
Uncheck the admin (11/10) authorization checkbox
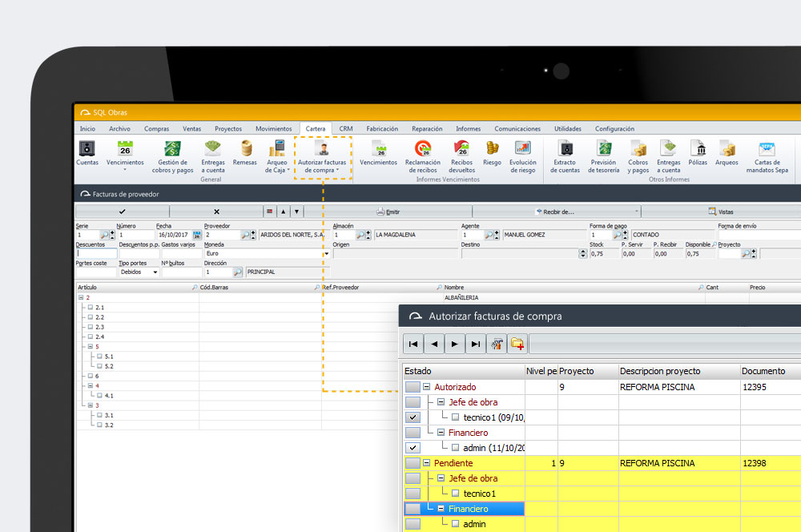tap(413, 448)
